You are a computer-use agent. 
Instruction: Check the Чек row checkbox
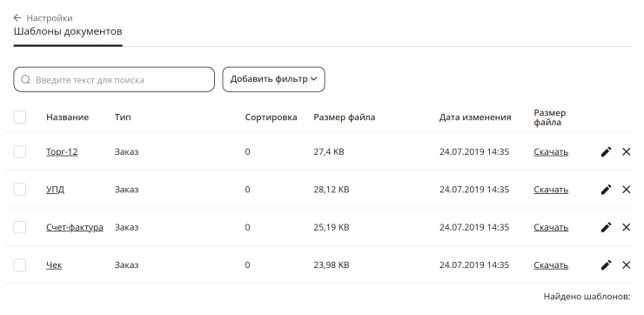pos(20,265)
